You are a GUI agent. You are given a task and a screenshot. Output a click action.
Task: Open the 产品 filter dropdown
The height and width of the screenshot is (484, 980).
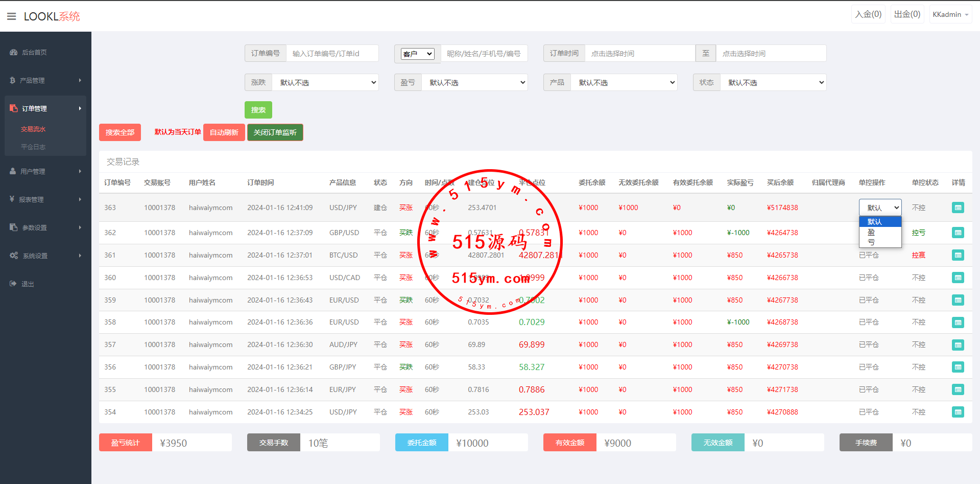tap(624, 82)
